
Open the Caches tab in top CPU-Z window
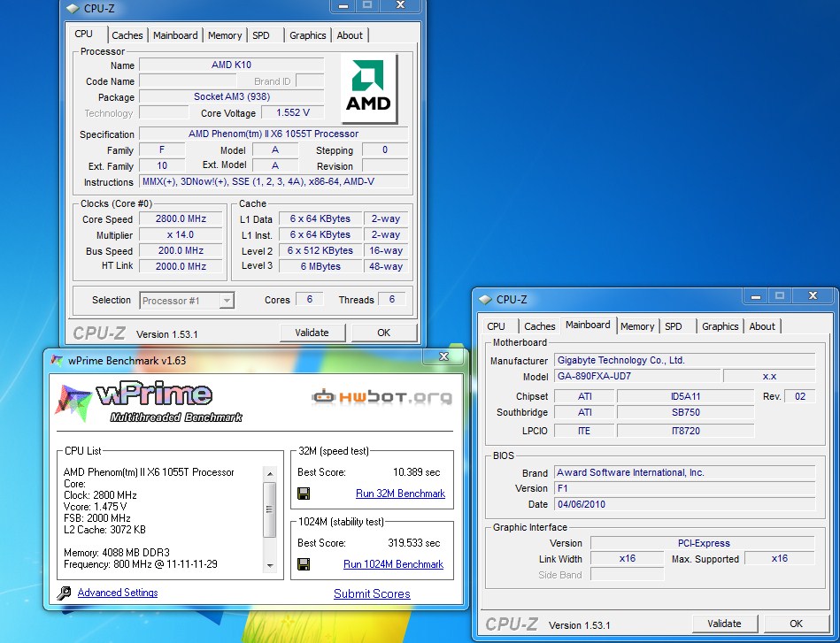[127, 35]
